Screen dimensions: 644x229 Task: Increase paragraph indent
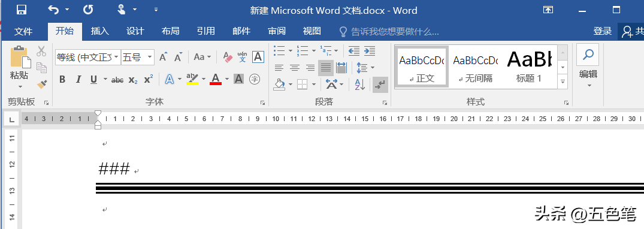[x=369, y=50]
